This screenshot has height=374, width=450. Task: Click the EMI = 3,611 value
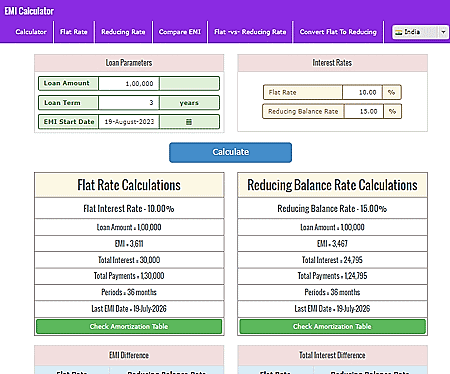(x=129, y=244)
